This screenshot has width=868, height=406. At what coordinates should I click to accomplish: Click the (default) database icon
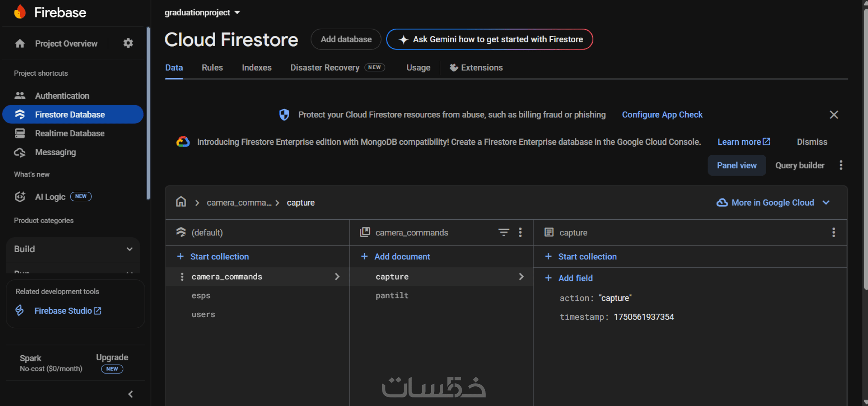181,232
